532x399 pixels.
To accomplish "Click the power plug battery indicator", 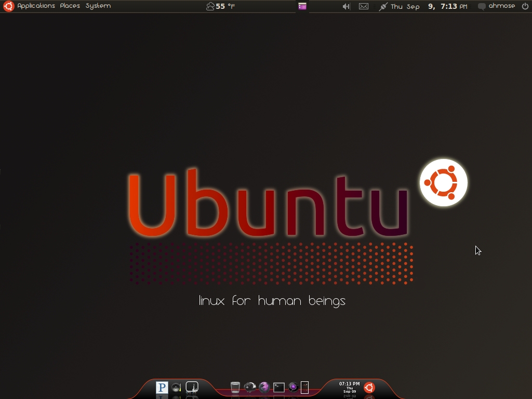I will (383, 6).
